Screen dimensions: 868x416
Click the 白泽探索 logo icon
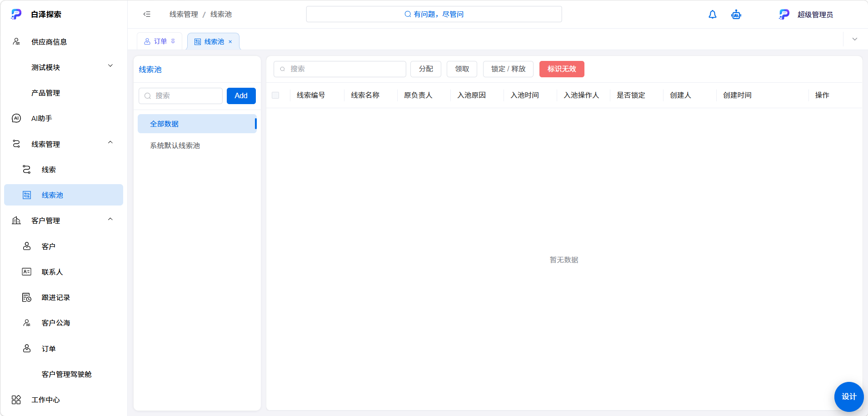16,14
